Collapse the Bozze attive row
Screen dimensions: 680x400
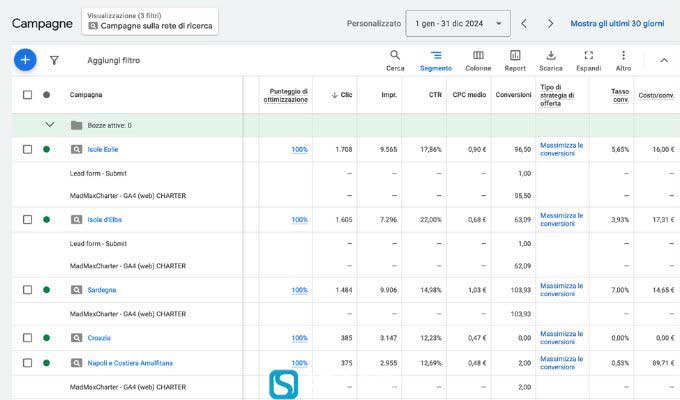tap(50, 125)
